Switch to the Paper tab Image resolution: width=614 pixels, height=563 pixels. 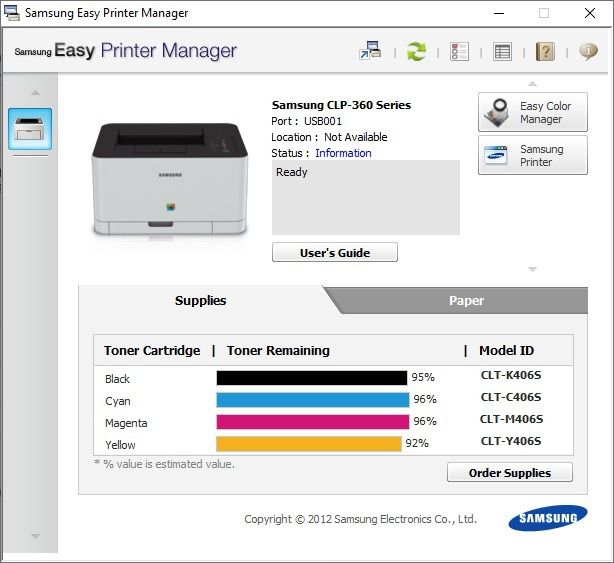pos(466,300)
